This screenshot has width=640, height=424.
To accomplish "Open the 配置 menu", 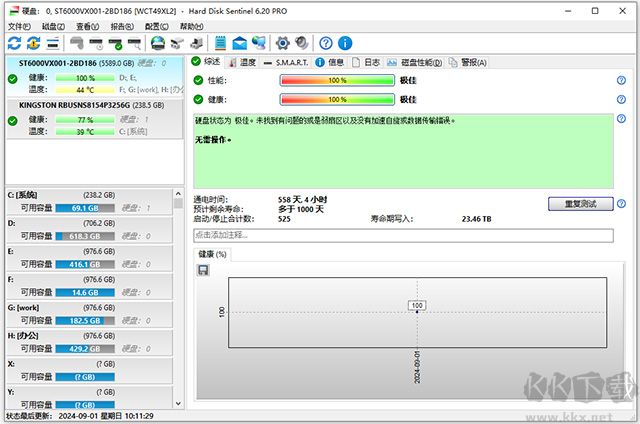I will (157, 26).
